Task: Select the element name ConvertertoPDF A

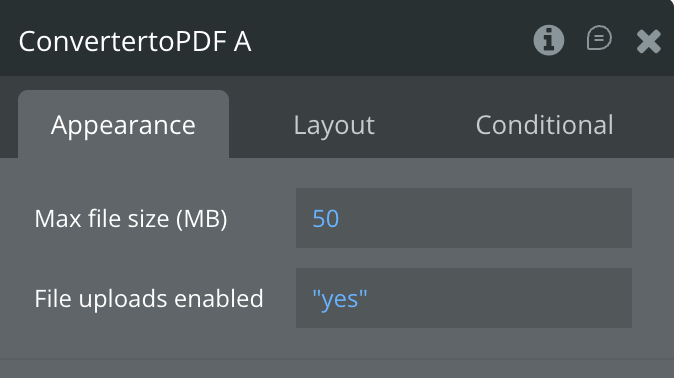Action: 135,41
